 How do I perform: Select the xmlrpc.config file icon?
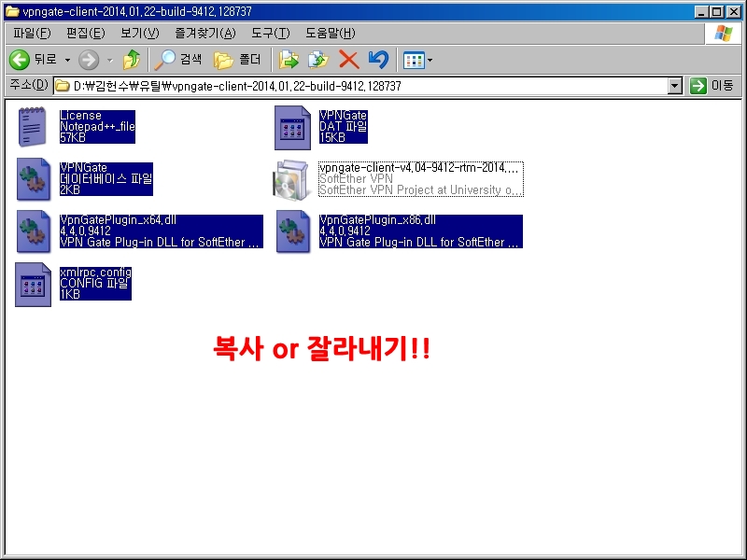(x=33, y=285)
